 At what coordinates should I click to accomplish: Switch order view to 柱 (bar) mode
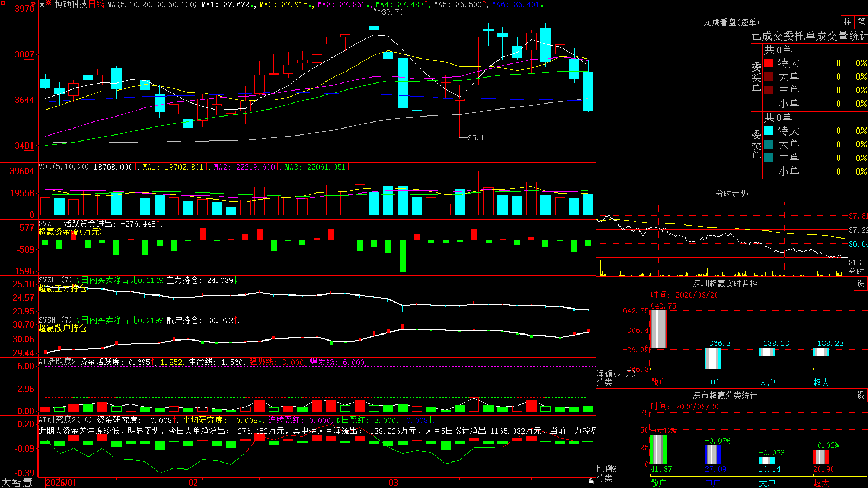tap(847, 22)
